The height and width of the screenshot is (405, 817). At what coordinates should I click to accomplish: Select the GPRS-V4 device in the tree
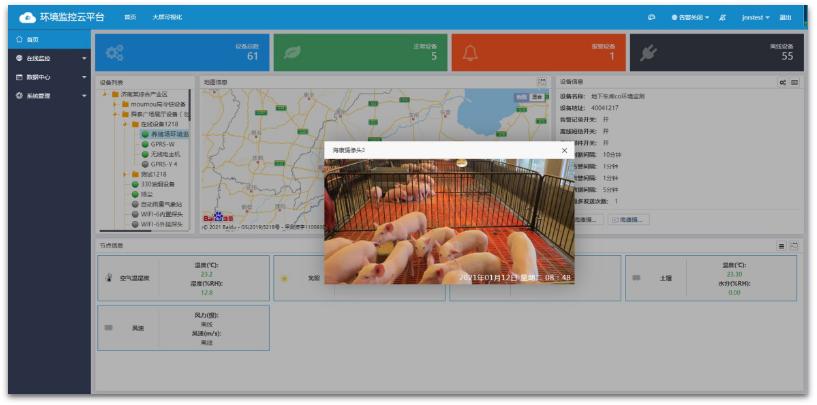165,164
